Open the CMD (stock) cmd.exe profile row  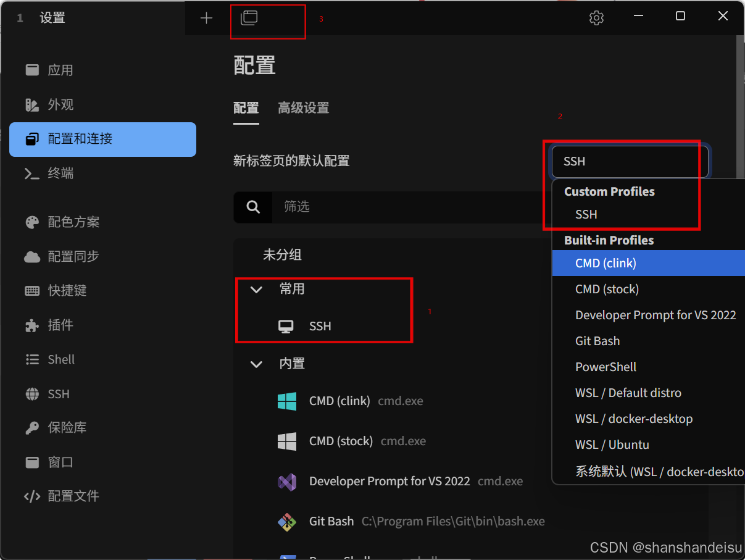click(x=393, y=441)
